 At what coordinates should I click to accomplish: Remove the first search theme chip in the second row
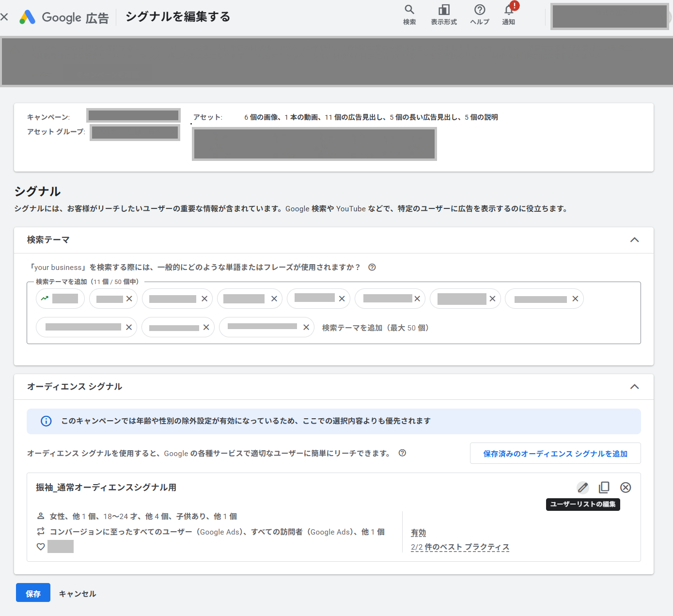coord(129,327)
